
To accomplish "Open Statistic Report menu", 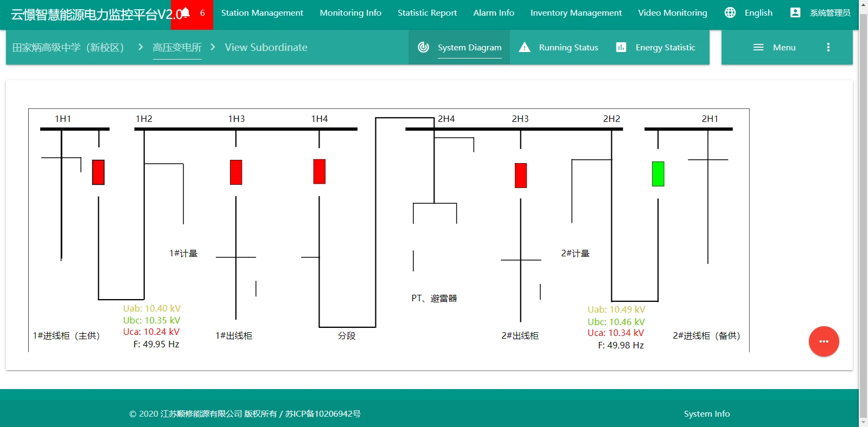I will (x=427, y=12).
